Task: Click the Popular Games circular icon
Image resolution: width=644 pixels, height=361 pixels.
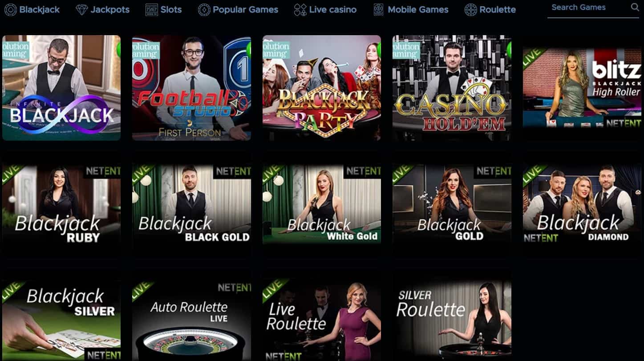Action: (204, 9)
